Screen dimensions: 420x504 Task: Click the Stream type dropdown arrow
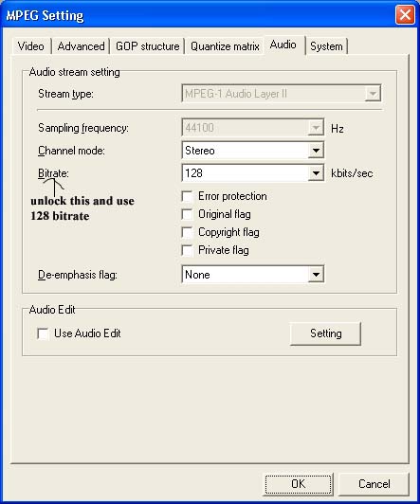pos(373,94)
